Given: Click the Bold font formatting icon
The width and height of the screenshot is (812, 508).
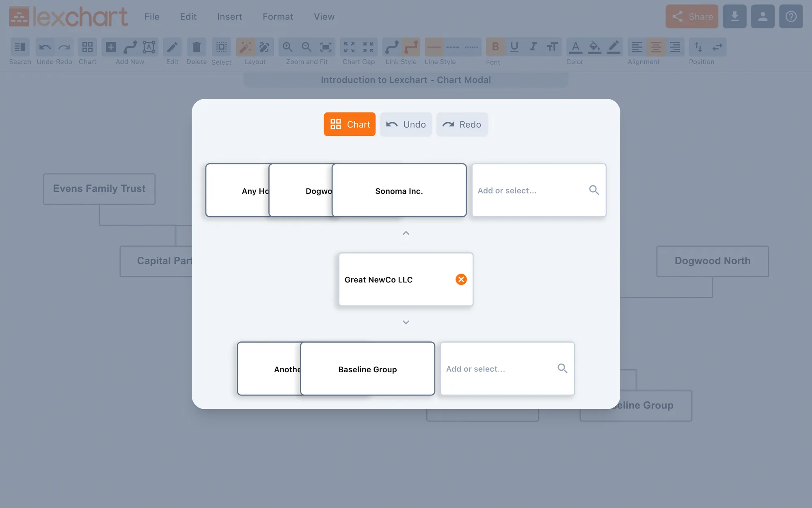Looking at the screenshot, I should pyautogui.click(x=495, y=47).
